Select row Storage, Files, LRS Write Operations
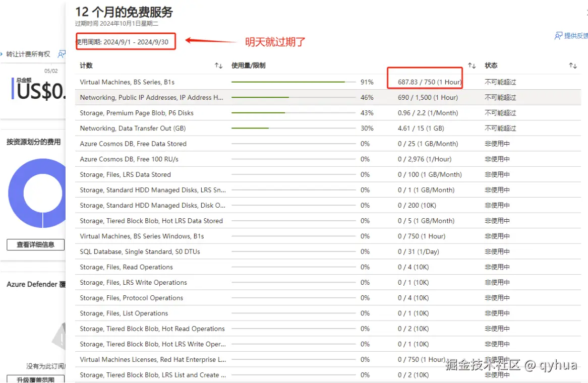The height and width of the screenshot is (383, 588). [x=328, y=282]
